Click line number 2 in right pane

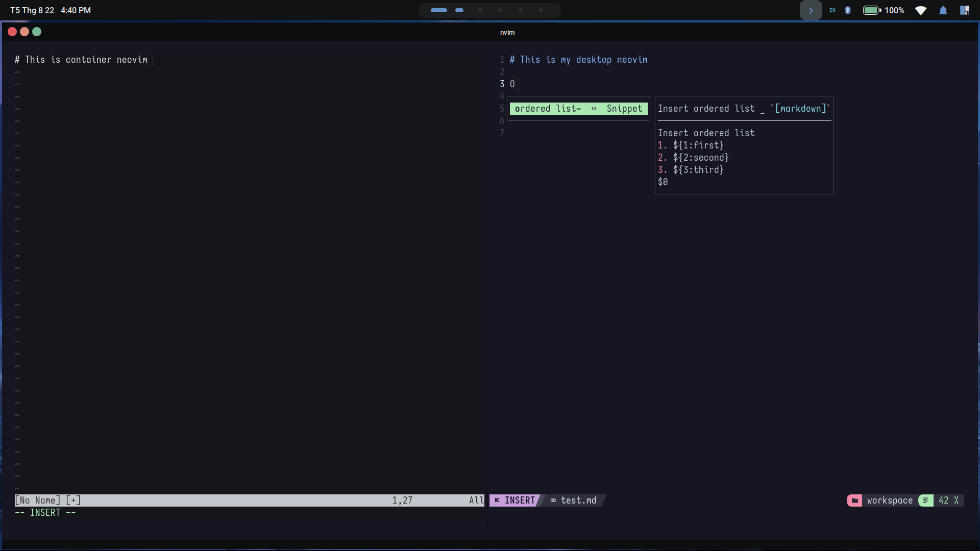click(502, 72)
